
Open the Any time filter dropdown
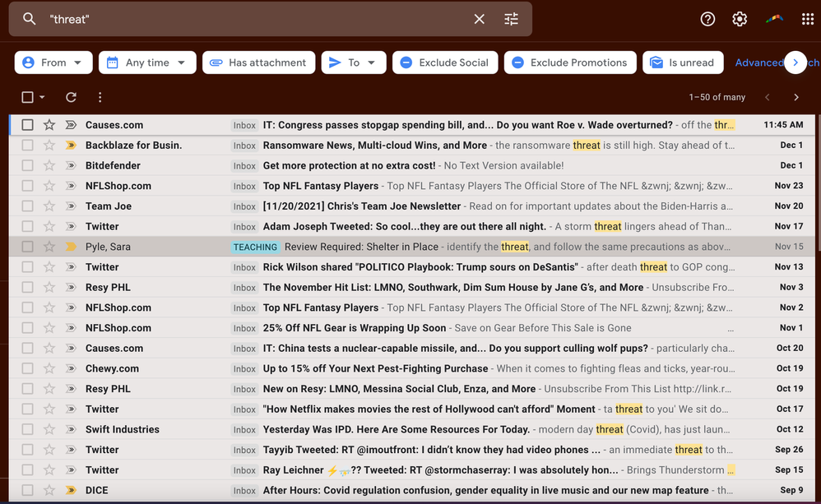147,62
